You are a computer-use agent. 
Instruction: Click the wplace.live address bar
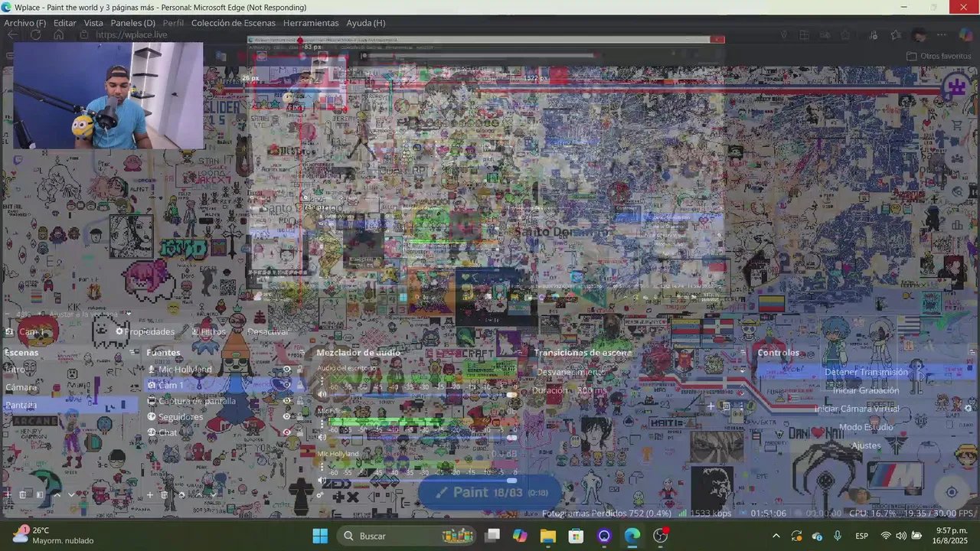click(x=131, y=35)
